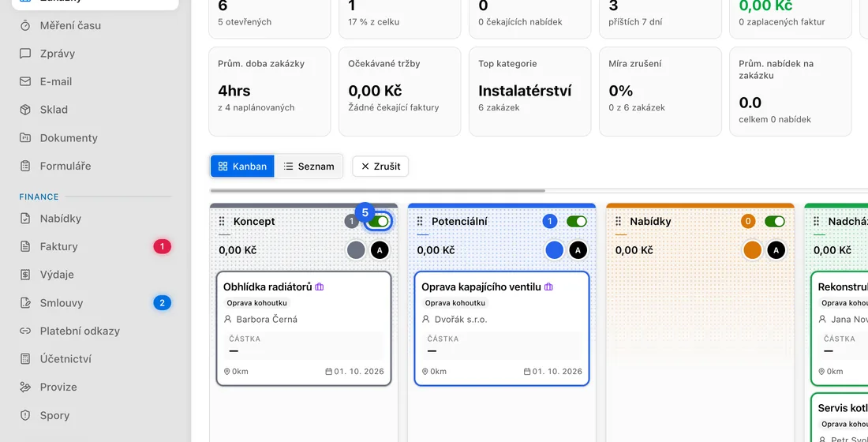Image resolution: width=868 pixels, height=442 pixels.
Task: Click the Koncept count badge
Action: (351, 222)
